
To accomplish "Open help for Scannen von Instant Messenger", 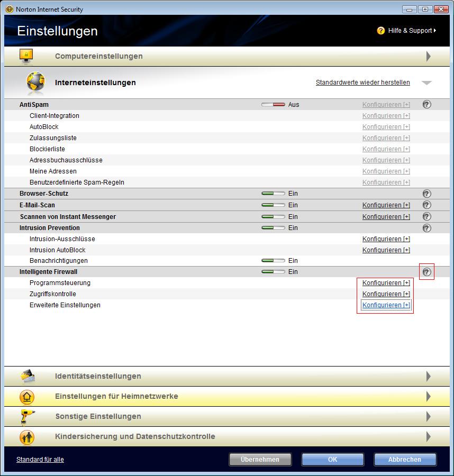I will (x=426, y=216).
